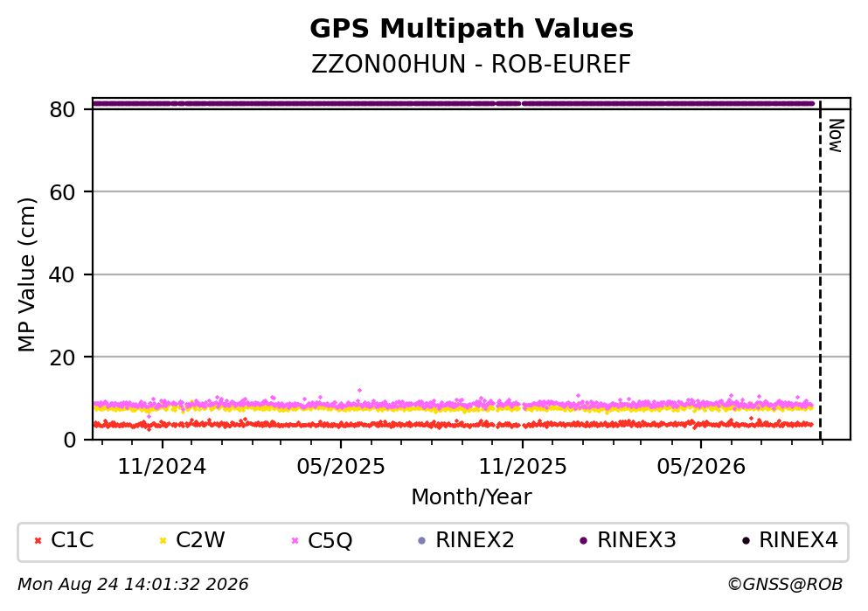Click the 05/2025 x-axis tick label

340,467
